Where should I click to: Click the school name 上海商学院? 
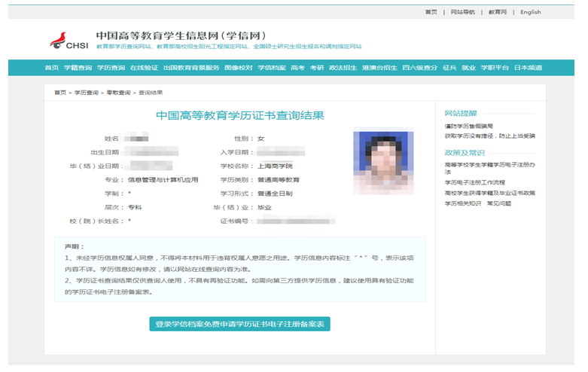coord(275,166)
